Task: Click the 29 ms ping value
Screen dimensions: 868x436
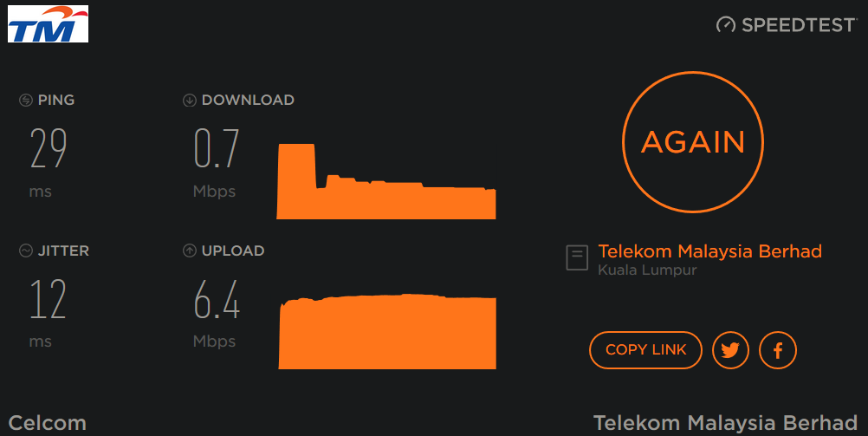Action: coord(49,149)
